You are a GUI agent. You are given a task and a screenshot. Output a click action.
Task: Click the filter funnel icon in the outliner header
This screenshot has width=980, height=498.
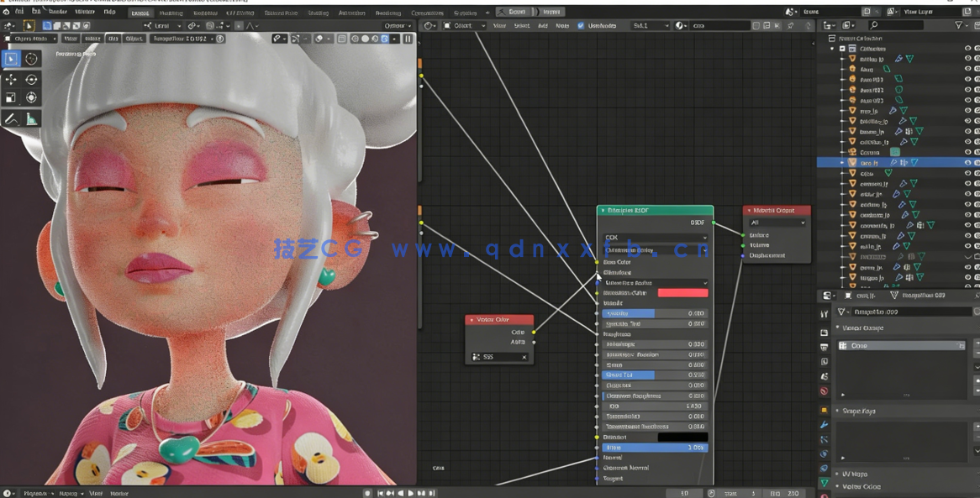click(x=959, y=25)
